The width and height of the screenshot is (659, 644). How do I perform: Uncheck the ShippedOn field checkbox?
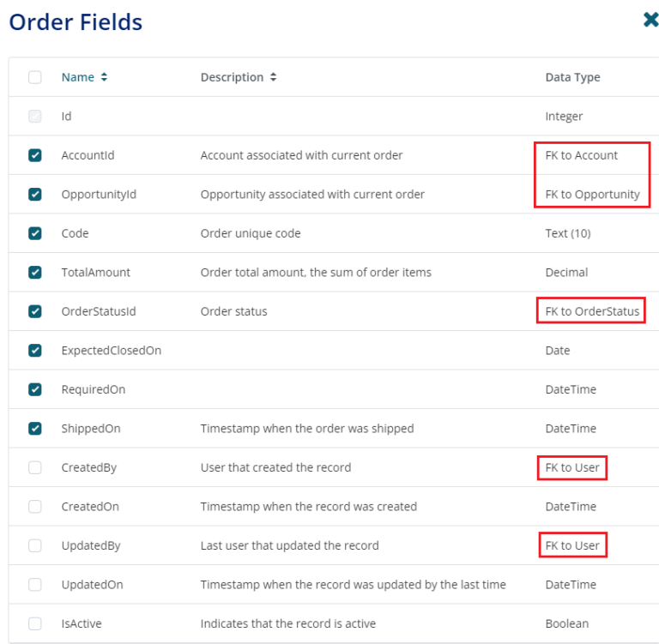pyautogui.click(x=35, y=429)
